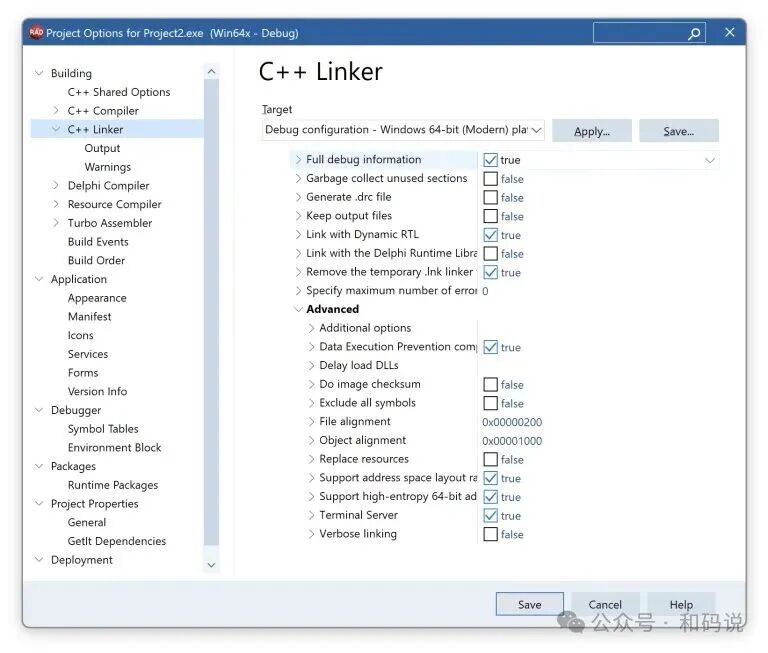Expand the Delphi Compiler tree node
This screenshot has width=768, height=653.
tap(56, 185)
